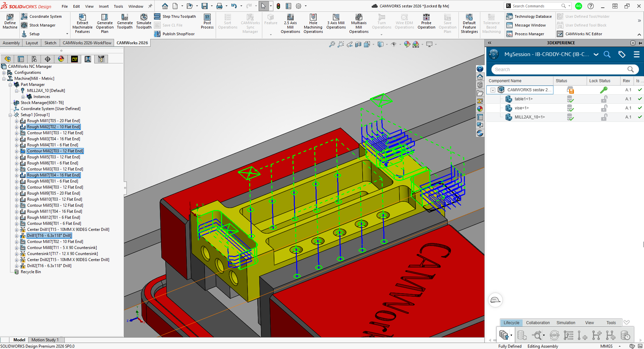Expand the Configurations tree node

coord(4,72)
